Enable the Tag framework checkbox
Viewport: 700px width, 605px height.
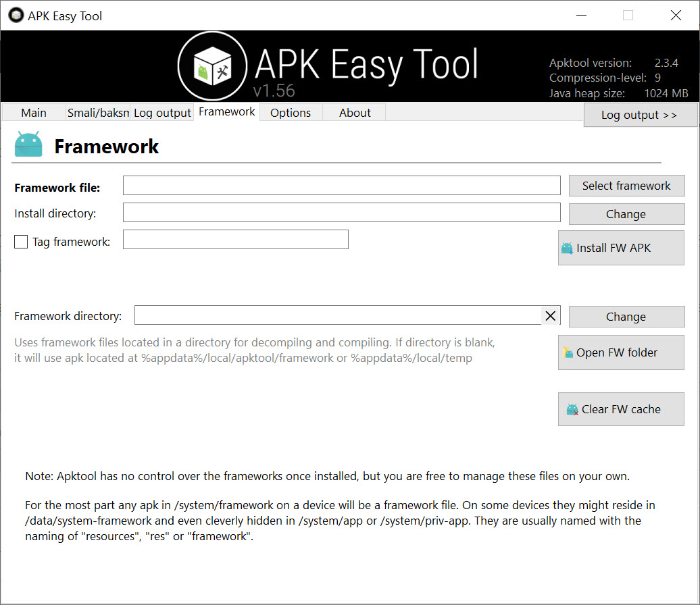21,242
